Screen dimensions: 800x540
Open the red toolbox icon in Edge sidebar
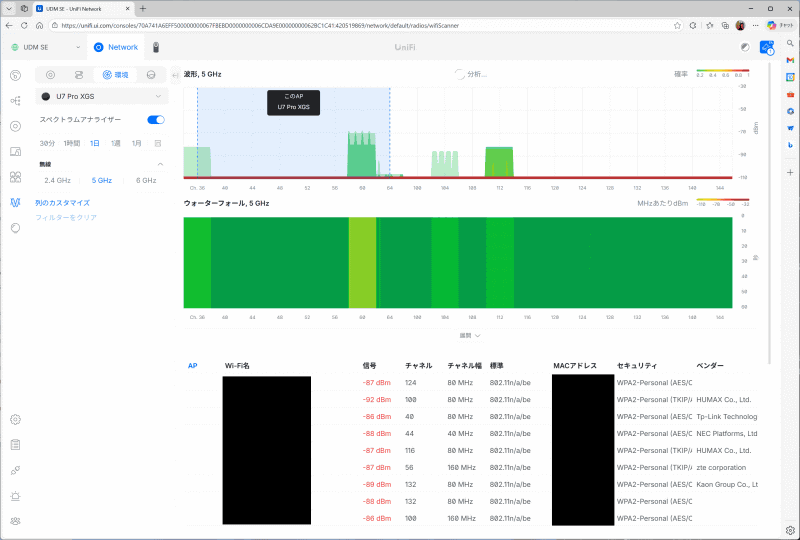click(x=790, y=94)
